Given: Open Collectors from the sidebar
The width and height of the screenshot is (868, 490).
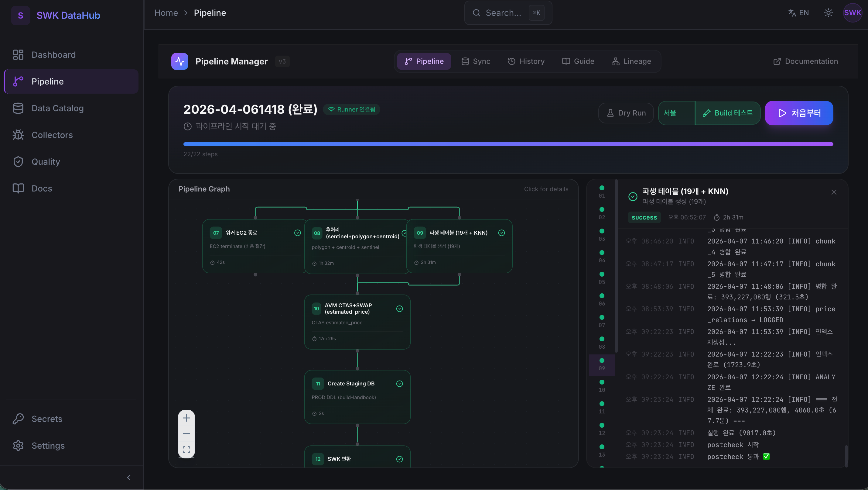Looking at the screenshot, I should pyautogui.click(x=71, y=135).
